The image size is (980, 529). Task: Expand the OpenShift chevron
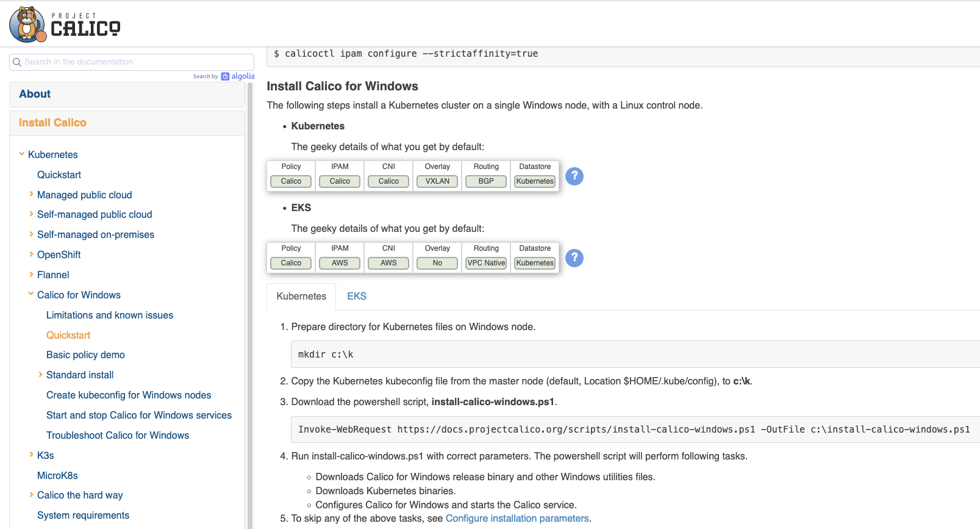(x=31, y=254)
